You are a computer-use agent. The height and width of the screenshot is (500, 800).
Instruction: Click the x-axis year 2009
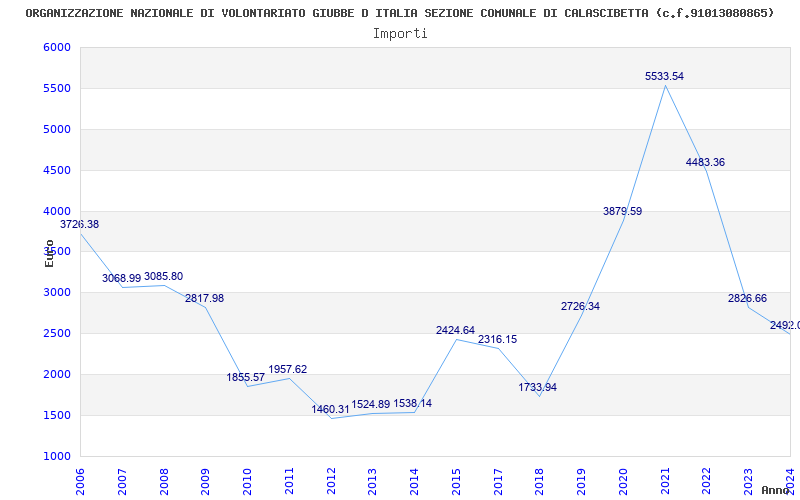(x=206, y=481)
